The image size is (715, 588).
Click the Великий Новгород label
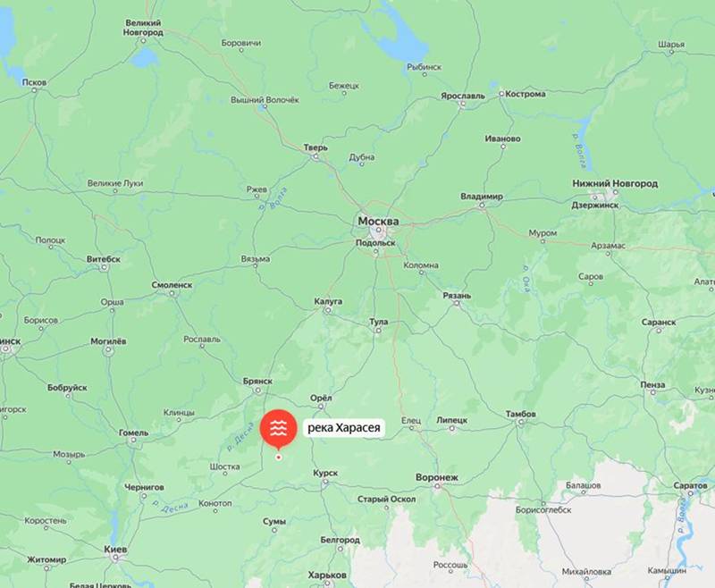143,28
